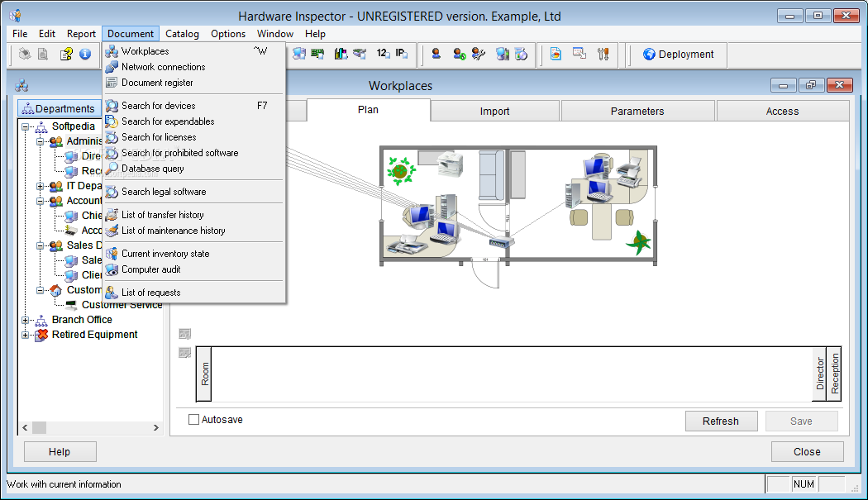Expand the Branch Office tree node
The width and height of the screenshot is (868, 500).
26,320
